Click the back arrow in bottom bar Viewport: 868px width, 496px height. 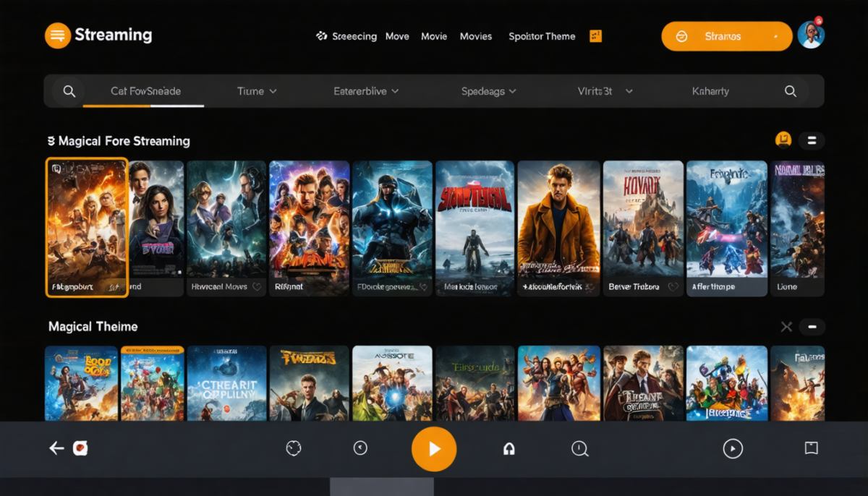click(56, 449)
